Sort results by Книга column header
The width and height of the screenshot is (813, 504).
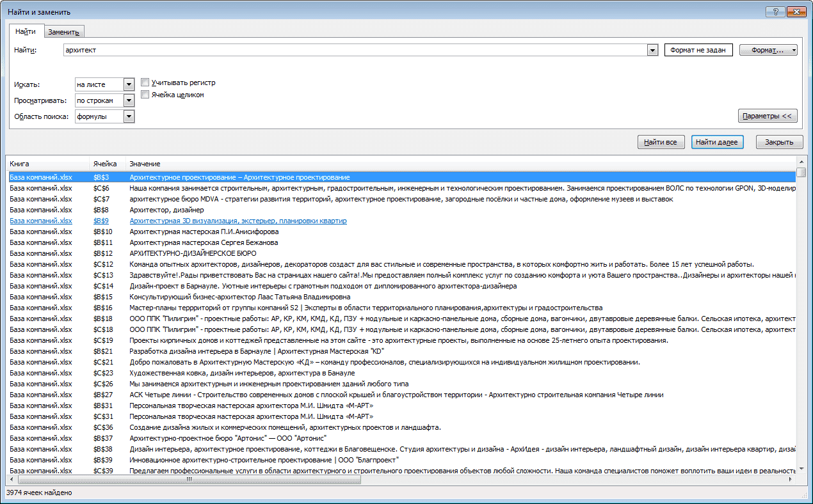pos(47,164)
